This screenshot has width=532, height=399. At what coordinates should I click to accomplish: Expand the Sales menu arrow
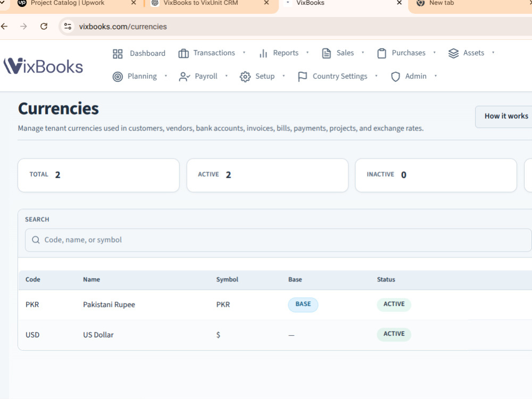coord(363,53)
